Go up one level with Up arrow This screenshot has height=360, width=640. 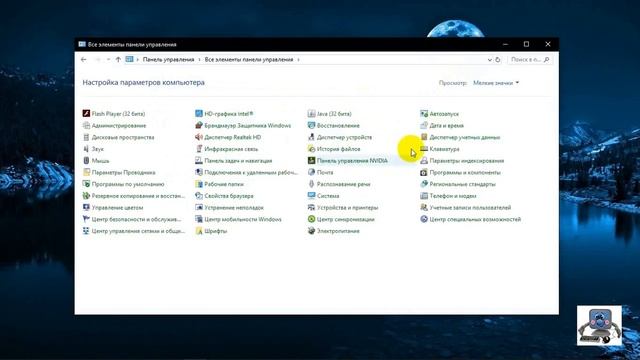pos(118,60)
